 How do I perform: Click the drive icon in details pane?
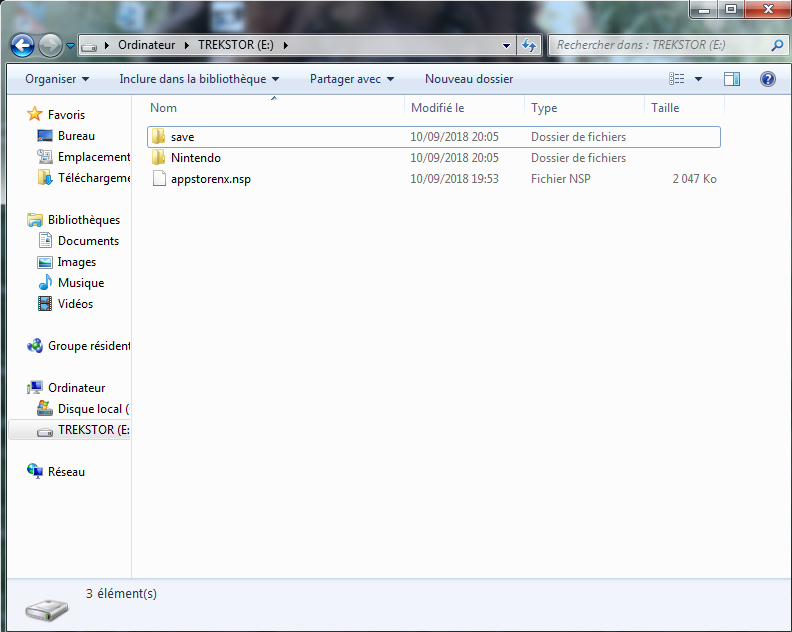(x=47, y=610)
